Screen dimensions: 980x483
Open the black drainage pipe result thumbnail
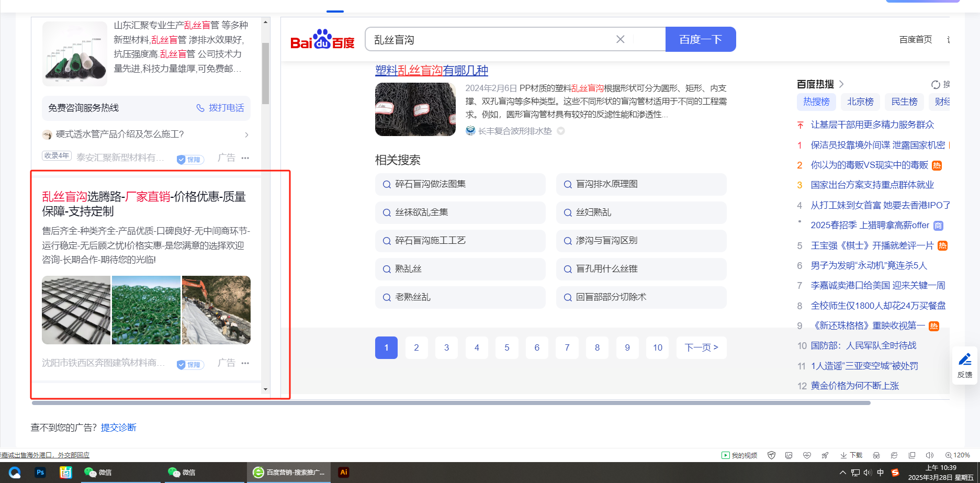[415, 109]
